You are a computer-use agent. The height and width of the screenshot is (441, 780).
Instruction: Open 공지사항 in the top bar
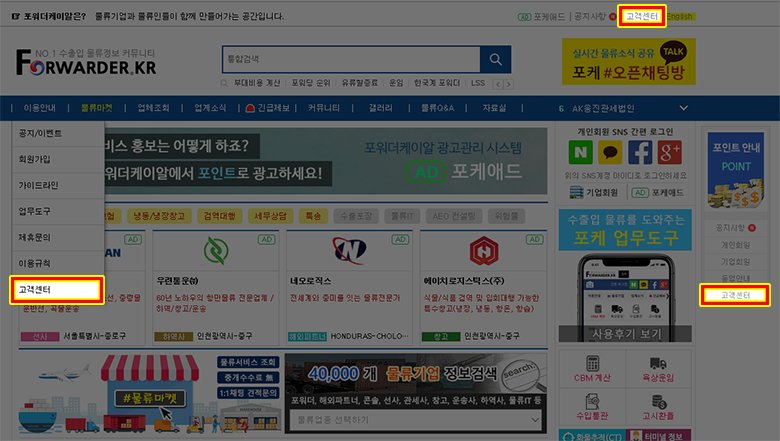click(590, 16)
